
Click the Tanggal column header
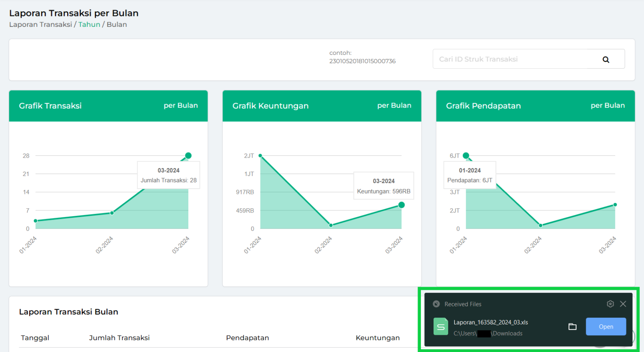tap(35, 338)
